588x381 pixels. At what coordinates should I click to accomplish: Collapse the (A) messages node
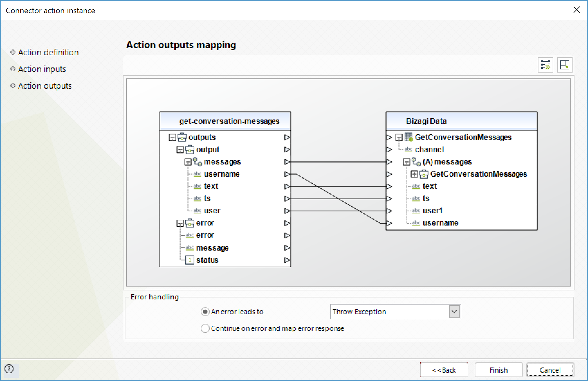[x=407, y=162]
